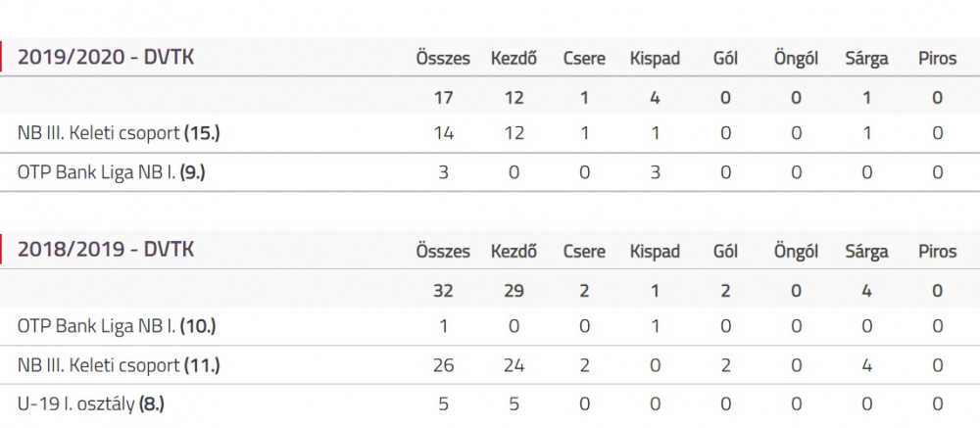Viewport: 980px width, 428px height.
Task: Click Kezdő column header in 2019/2020 table
Action: pyautogui.click(x=514, y=58)
